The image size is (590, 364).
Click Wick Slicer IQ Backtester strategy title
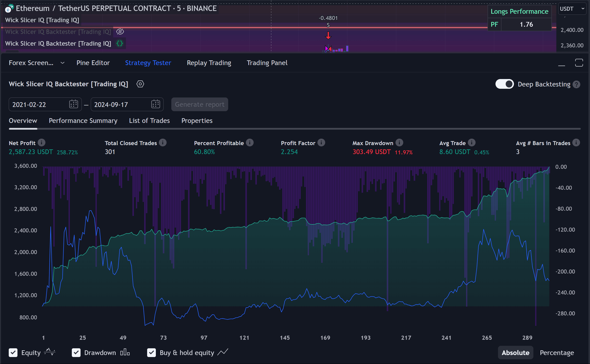pyautogui.click(x=68, y=84)
